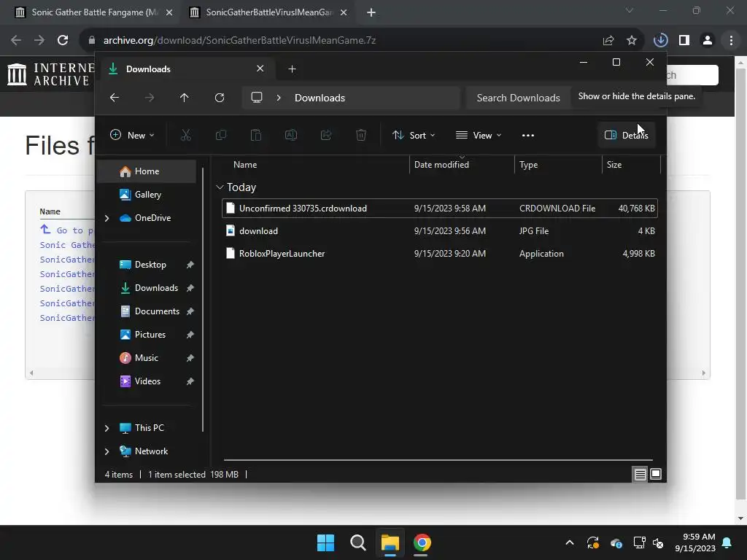This screenshot has height=560, width=747.
Task: Expand the Network tree node
Action: [x=107, y=451]
